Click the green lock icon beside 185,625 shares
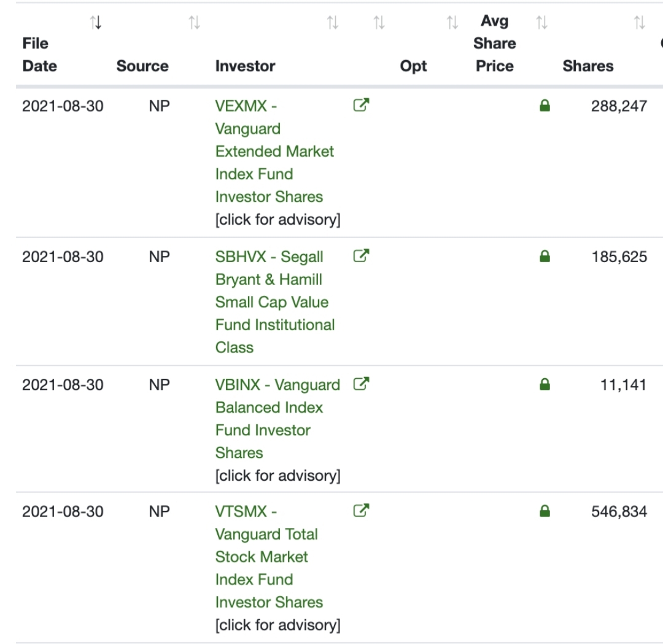Screen dimensions: 663x644 click(x=545, y=256)
